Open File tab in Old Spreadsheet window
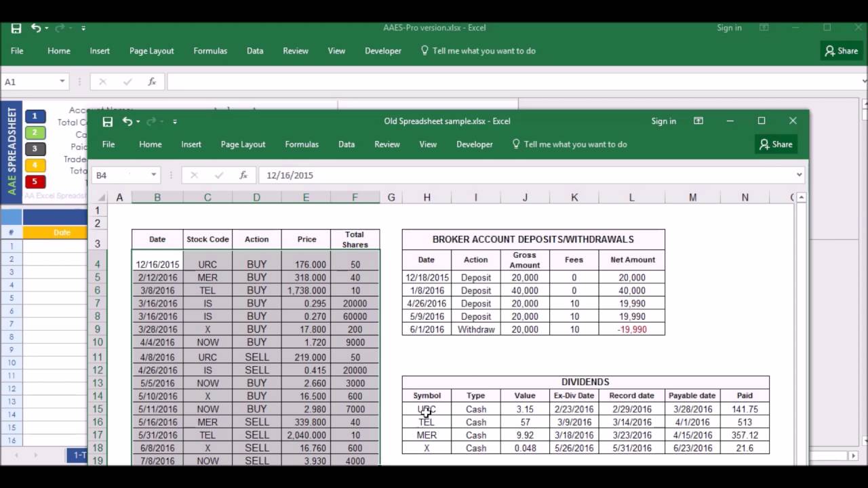Viewport: 868px width, 488px height. click(x=108, y=144)
